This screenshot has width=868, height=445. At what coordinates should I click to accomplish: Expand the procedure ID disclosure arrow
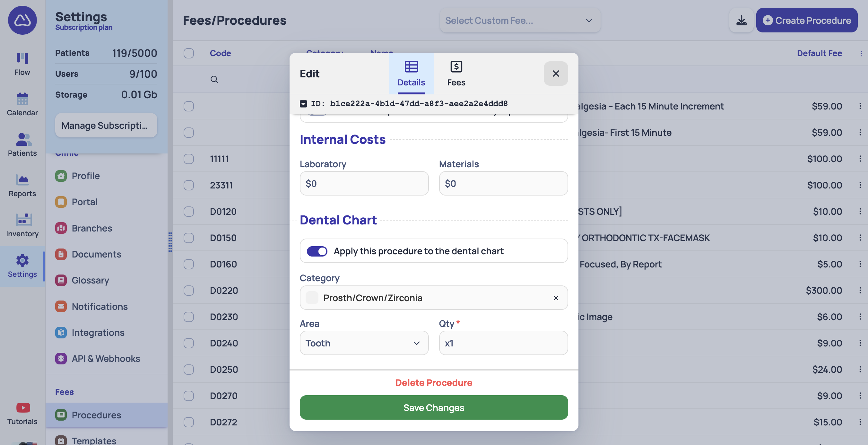click(x=303, y=103)
